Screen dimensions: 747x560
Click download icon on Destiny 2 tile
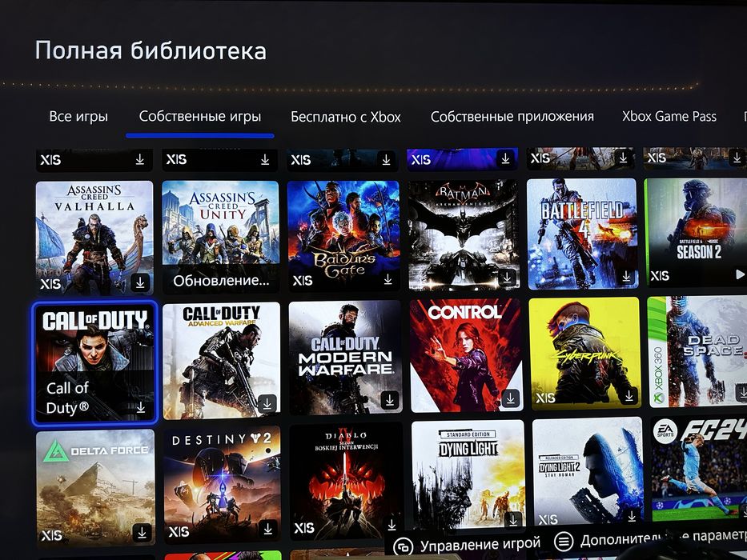pos(268,529)
